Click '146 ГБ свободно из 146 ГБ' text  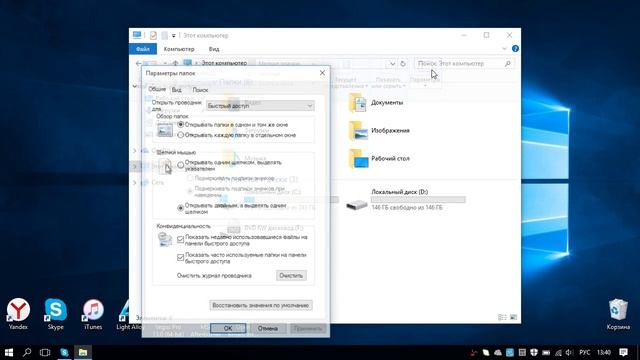point(407,208)
